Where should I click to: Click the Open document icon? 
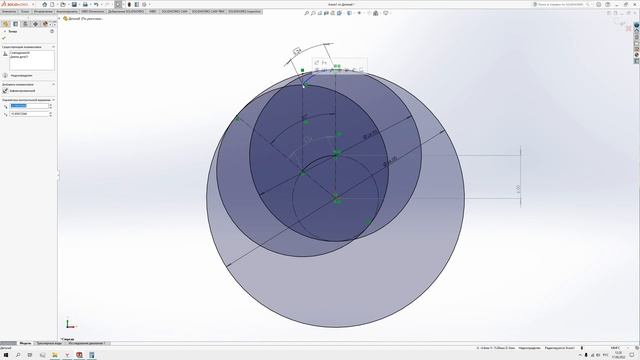click(63, 4)
